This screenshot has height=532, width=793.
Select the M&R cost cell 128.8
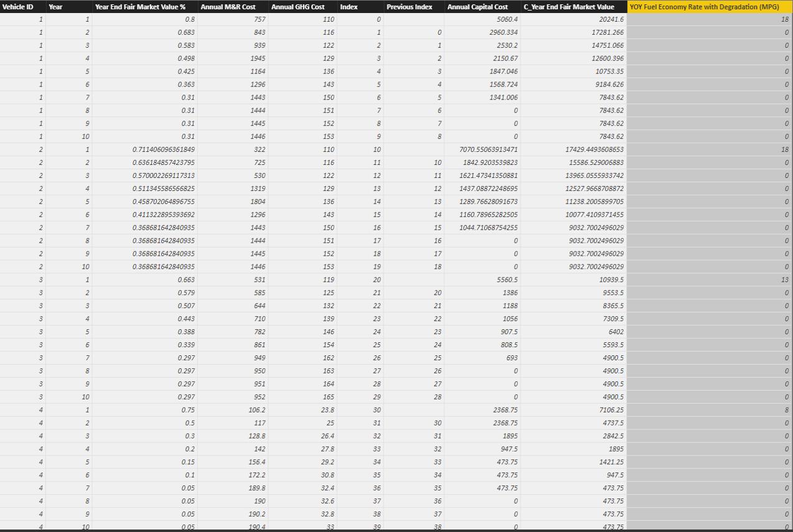(x=233, y=436)
